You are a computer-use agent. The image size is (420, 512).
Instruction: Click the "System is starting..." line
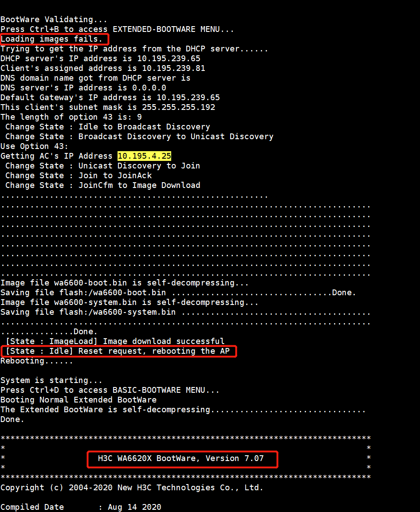51,381
